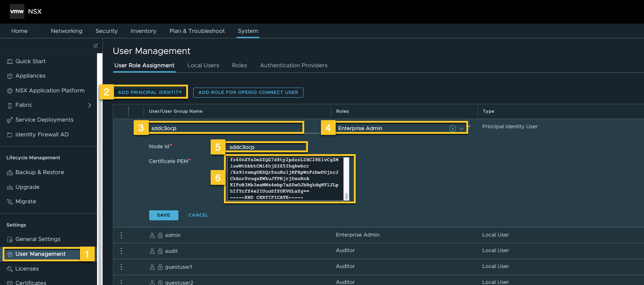Open the Inventory tab
This screenshot has height=285, width=644.
point(144,31)
